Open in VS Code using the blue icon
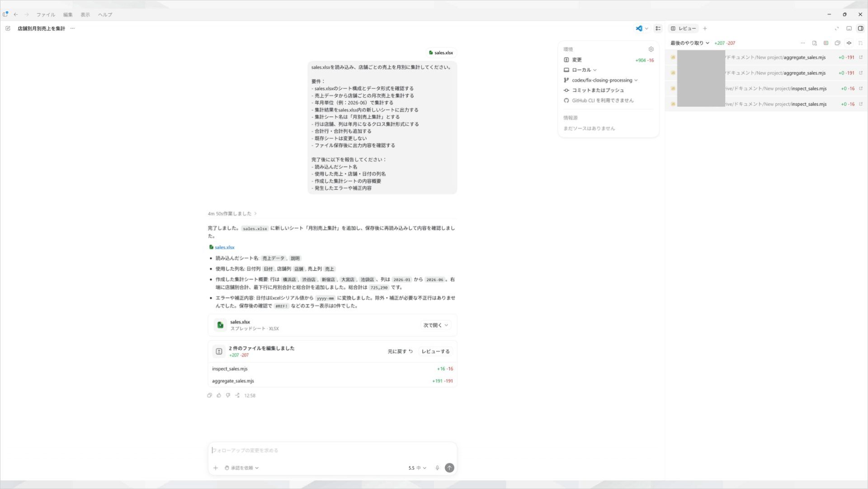Image resolution: width=868 pixels, height=489 pixels. coord(639,28)
